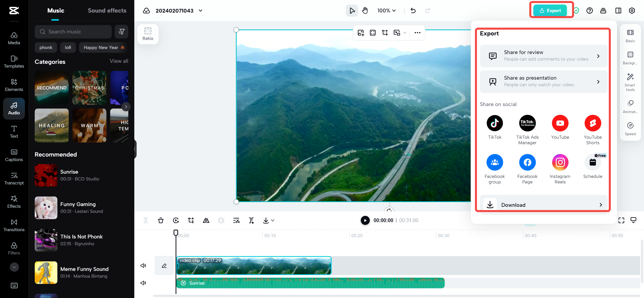Click the mirror flip icon
Screen dimensions: 644x298
[206, 220]
